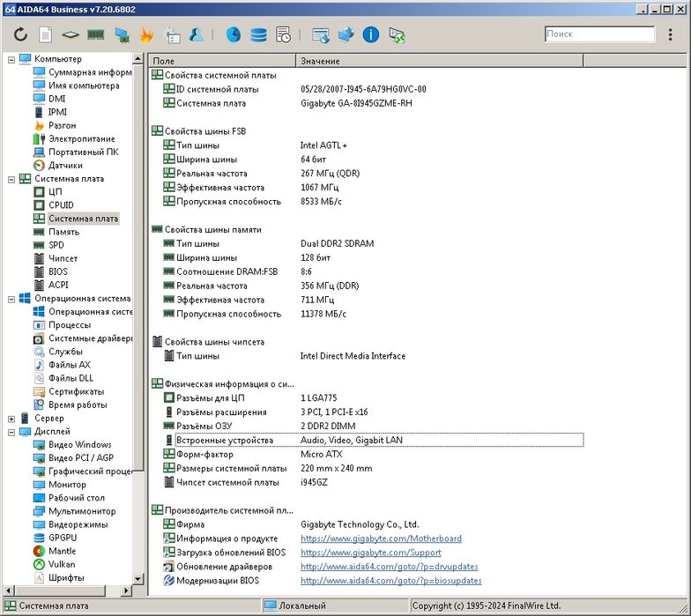Click the search field labeled Поиск

(x=599, y=33)
